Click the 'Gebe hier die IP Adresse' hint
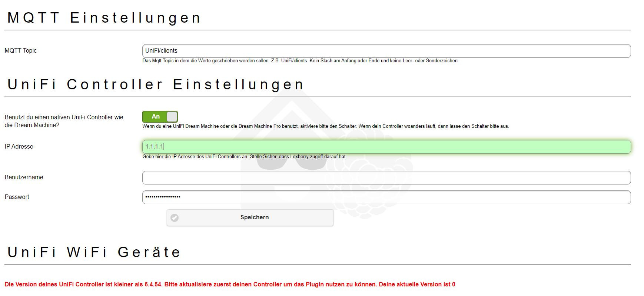 click(x=245, y=157)
